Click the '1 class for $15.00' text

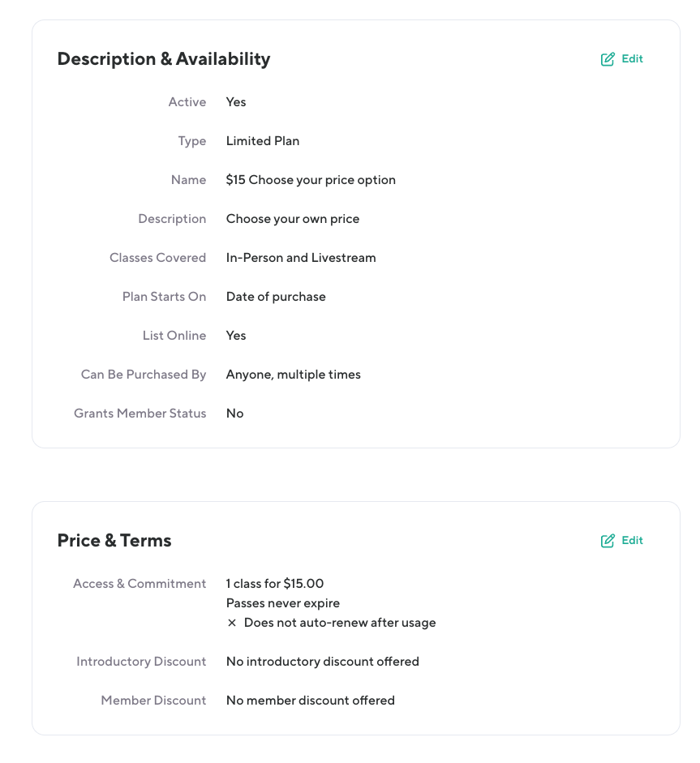click(275, 584)
